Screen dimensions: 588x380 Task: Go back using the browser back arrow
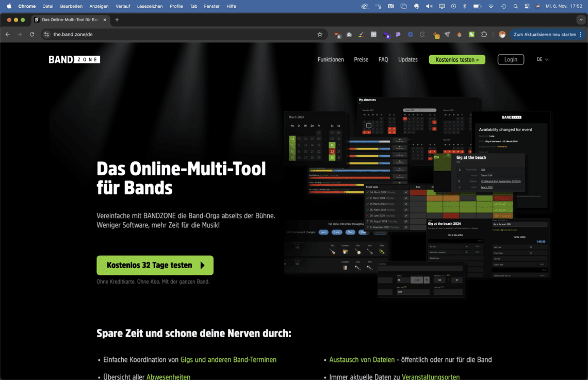pos(8,35)
